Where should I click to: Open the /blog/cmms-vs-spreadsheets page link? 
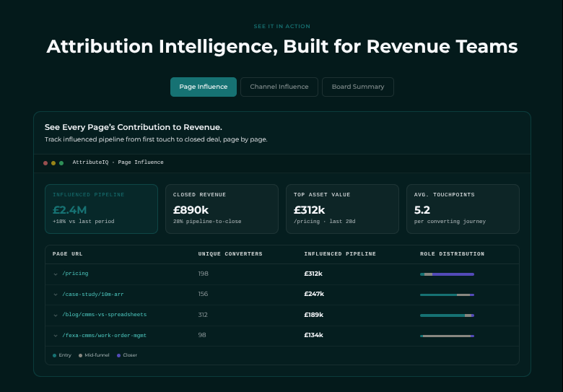[x=104, y=315]
